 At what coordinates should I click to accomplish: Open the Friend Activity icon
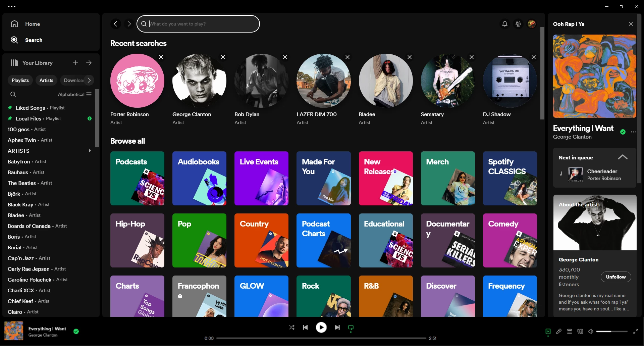tap(518, 24)
